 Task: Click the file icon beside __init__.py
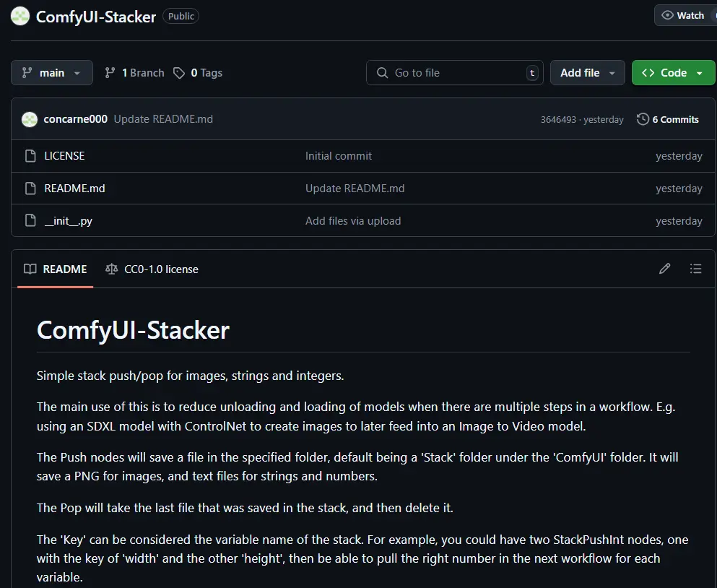tap(30, 220)
